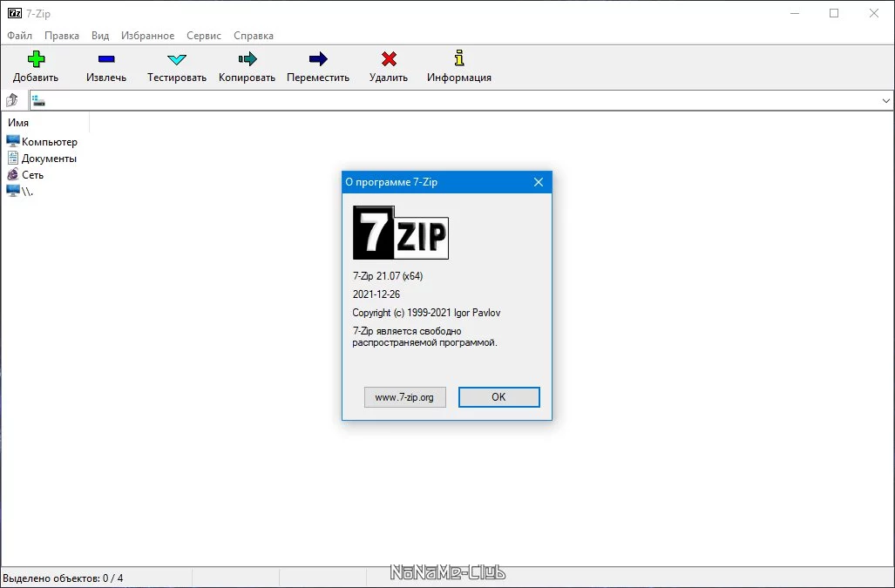Click the Copyright Igor Pavlov line
The height and width of the screenshot is (588, 895).
pyautogui.click(x=426, y=313)
